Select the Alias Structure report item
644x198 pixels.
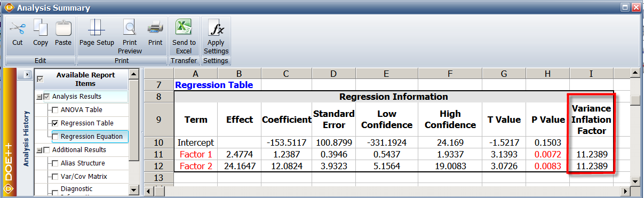(x=82, y=163)
